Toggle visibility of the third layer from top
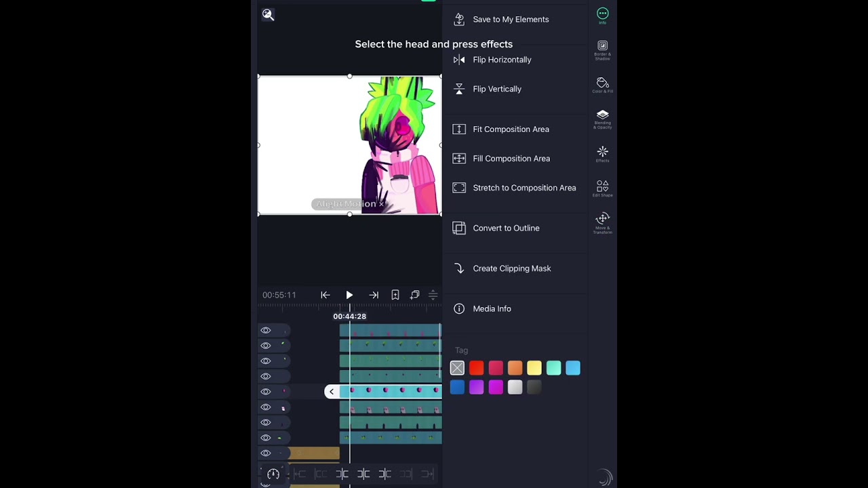Image resolution: width=868 pixels, height=488 pixels. (266, 361)
